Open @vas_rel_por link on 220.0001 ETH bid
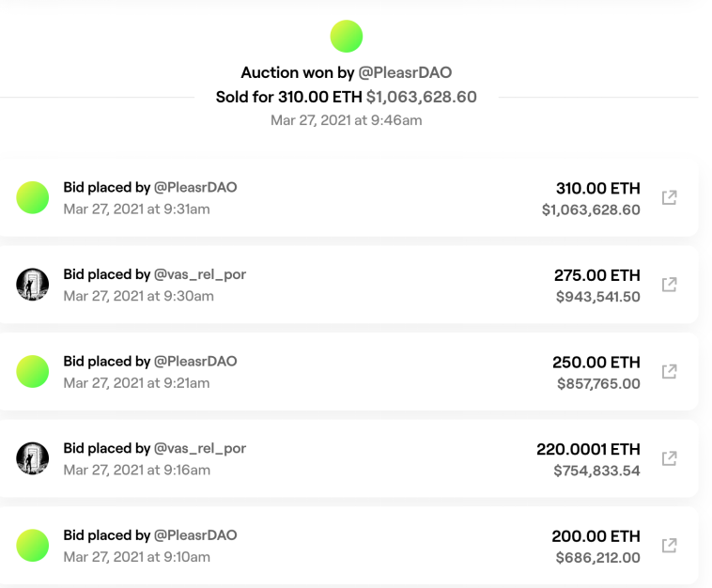 pos(200,448)
